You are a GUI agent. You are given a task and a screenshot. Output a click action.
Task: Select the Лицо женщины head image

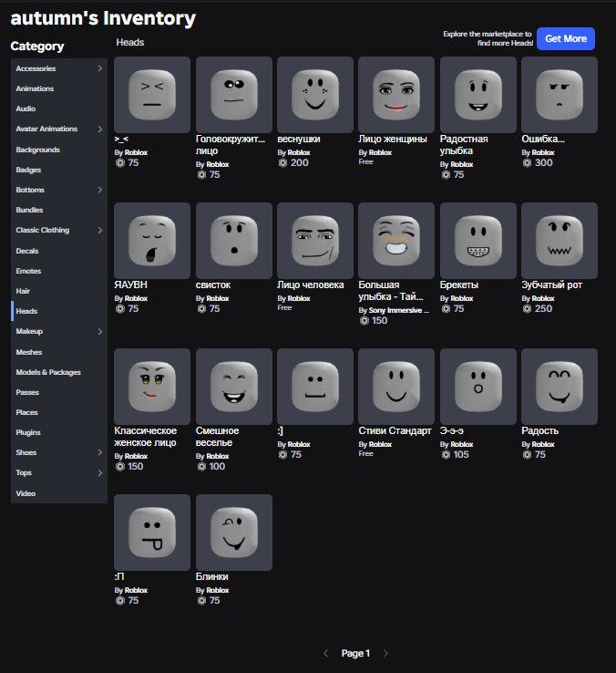click(x=396, y=95)
